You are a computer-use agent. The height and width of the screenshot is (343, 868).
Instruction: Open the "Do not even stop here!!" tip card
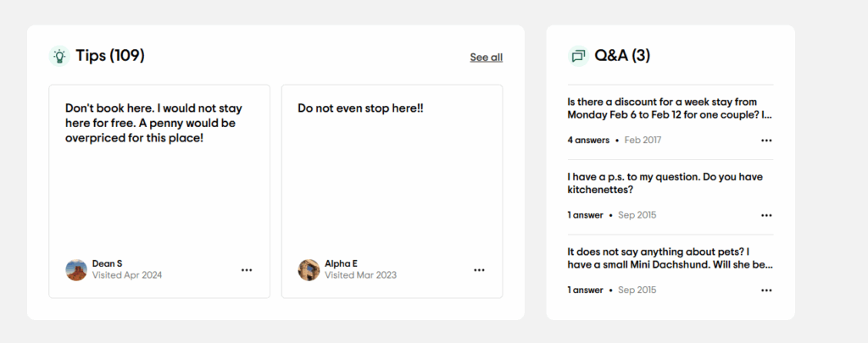(392, 191)
